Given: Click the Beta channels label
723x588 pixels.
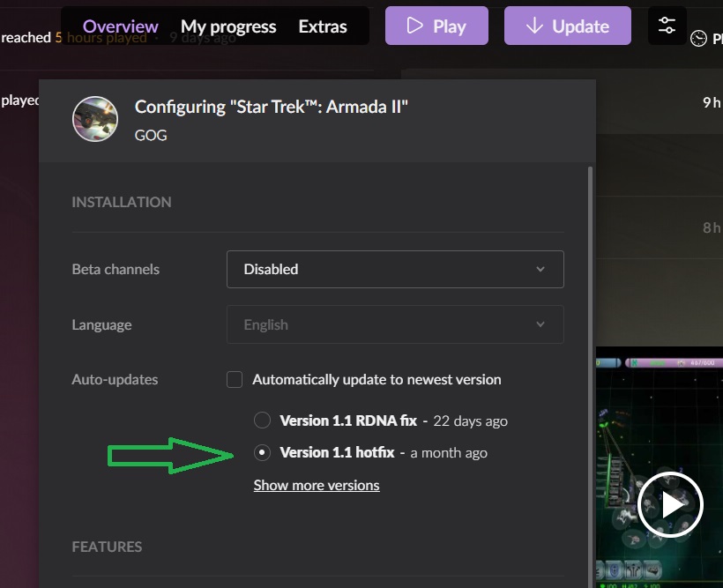Looking at the screenshot, I should [x=116, y=270].
